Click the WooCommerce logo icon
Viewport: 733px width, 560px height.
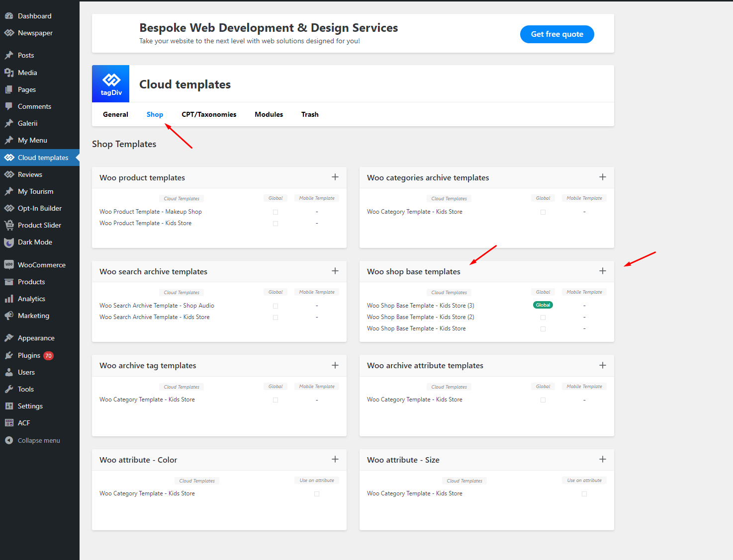tap(9, 265)
